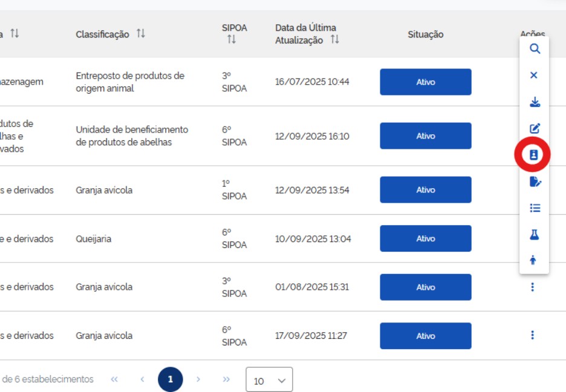
Task: Sort by Data da Última Atualização
Action: (x=334, y=40)
